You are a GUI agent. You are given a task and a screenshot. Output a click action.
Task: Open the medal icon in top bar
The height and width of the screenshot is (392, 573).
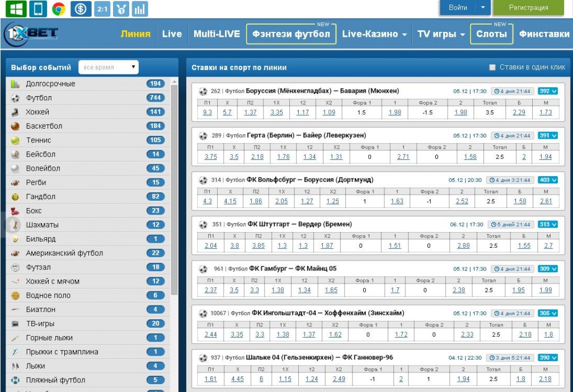point(121,8)
